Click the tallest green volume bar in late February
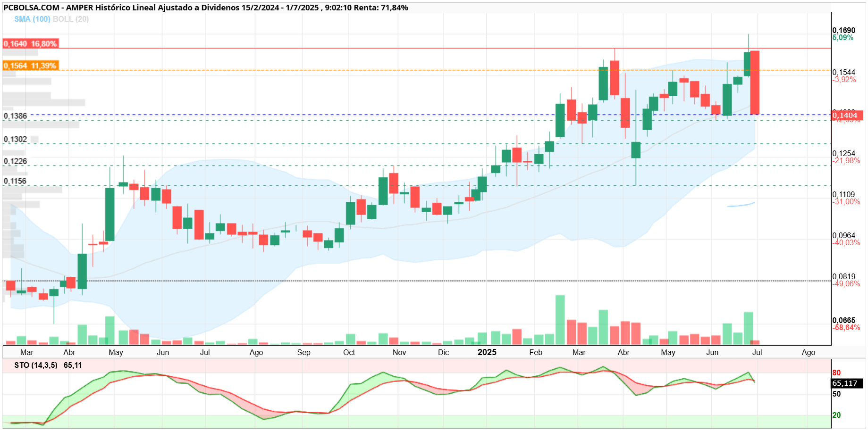Viewport: 868px width, 431px height. point(560,320)
